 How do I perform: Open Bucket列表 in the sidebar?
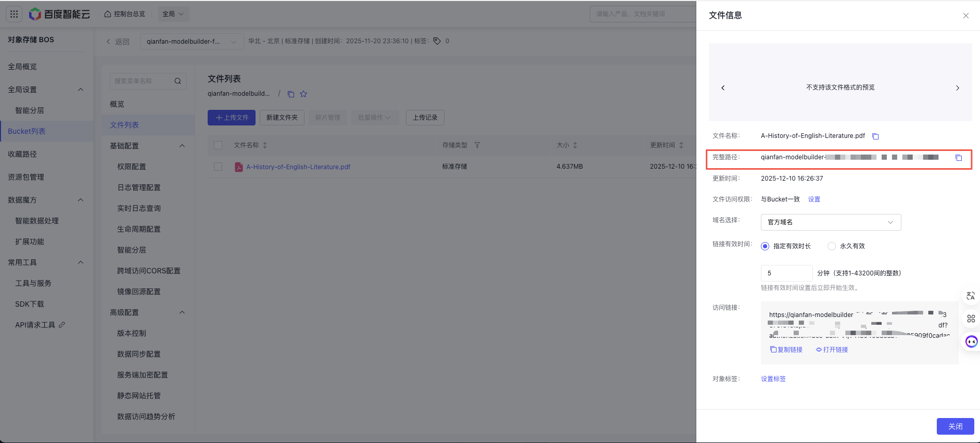[27, 131]
